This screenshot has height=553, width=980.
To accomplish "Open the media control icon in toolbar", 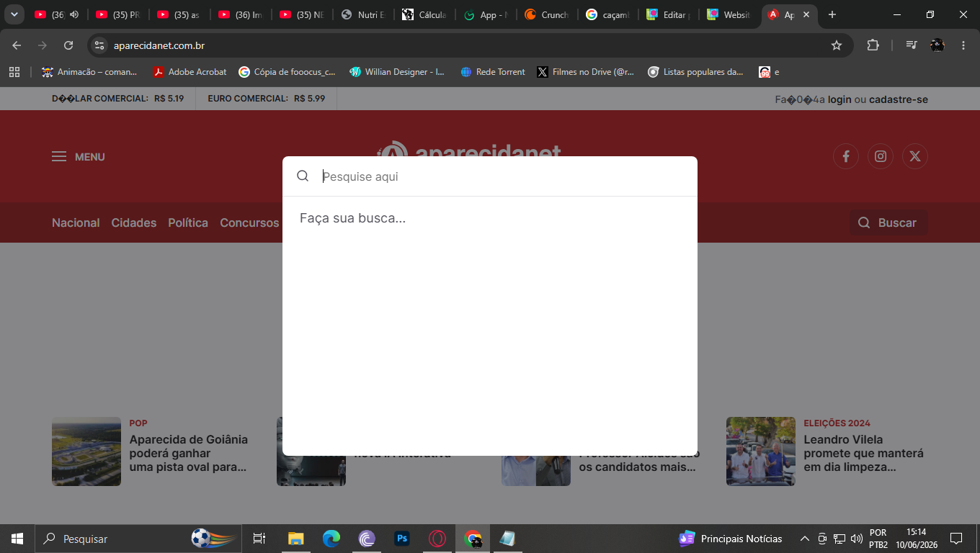I will pos(912,45).
